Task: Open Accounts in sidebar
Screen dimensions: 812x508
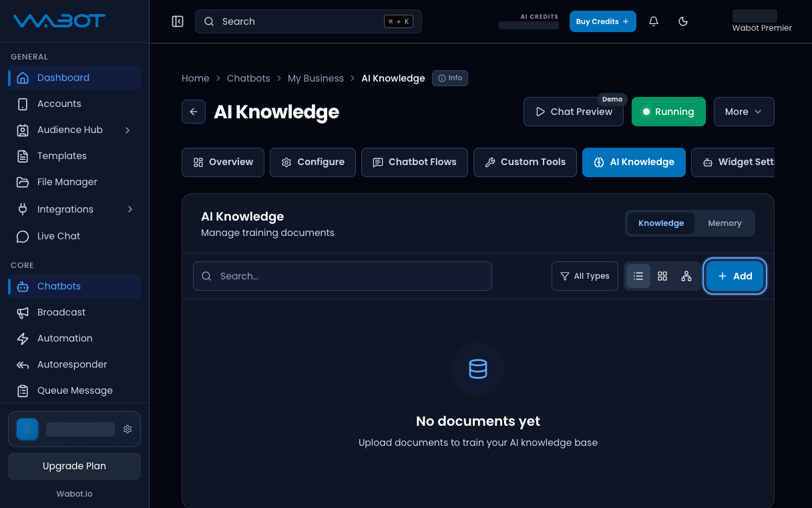Action: (74, 104)
